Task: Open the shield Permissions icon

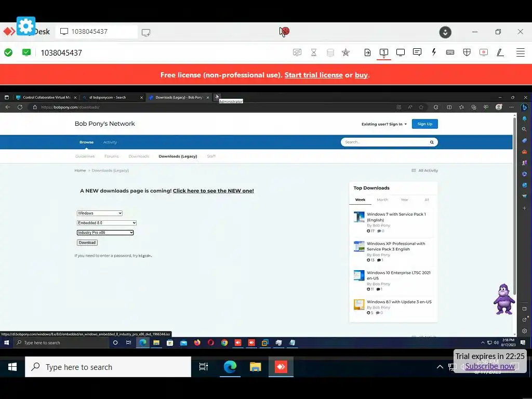Action: [467, 52]
